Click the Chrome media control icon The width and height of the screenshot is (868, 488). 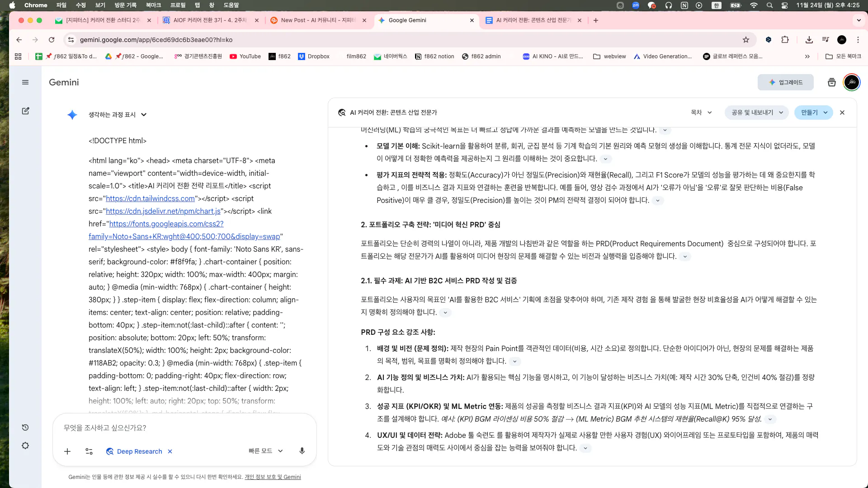(x=826, y=40)
